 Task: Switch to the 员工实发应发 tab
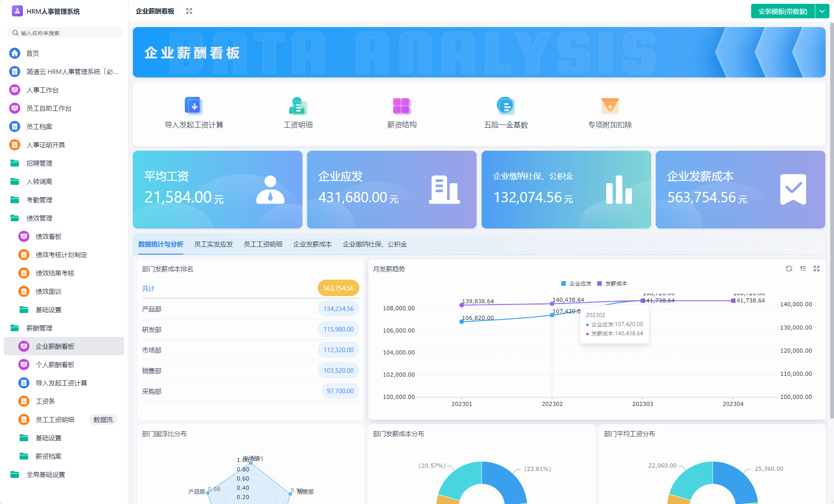click(213, 244)
